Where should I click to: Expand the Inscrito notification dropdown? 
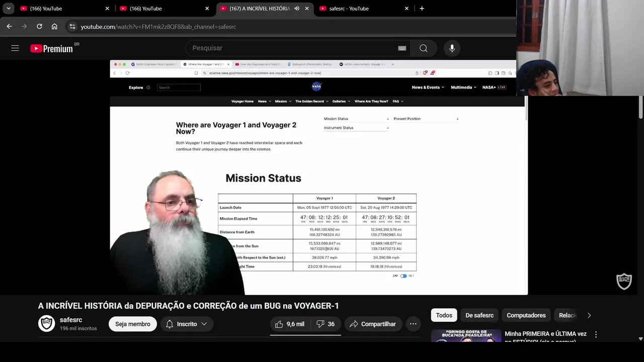pyautogui.click(x=187, y=324)
